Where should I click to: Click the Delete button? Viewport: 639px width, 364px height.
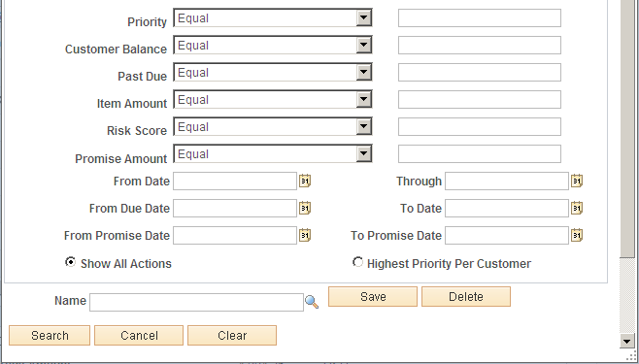[466, 296]
